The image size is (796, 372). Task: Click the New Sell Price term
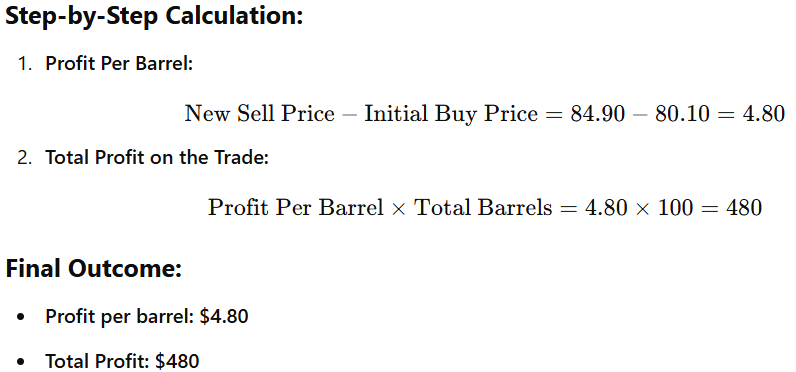[259, 113]
